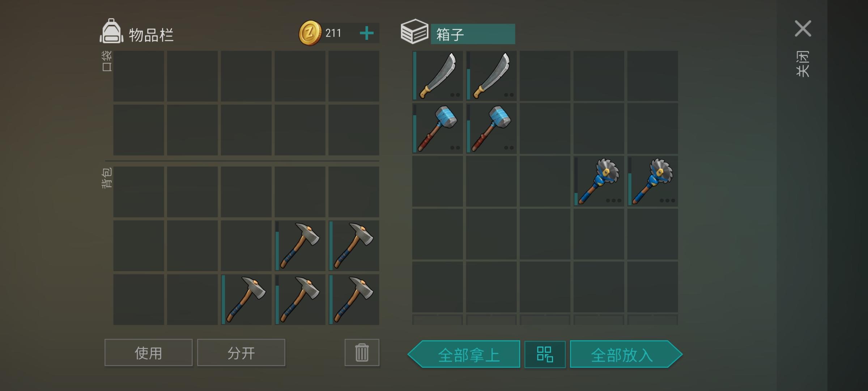868x391 pixels.
Task: Select the bottom-left pickaxe in the backpack
Action: point(246,299)
